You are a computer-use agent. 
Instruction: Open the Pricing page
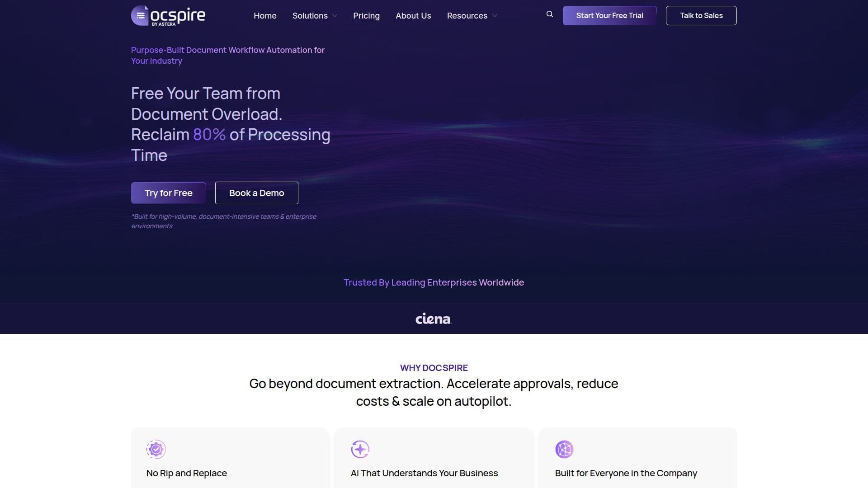click(x=366, y=16)
